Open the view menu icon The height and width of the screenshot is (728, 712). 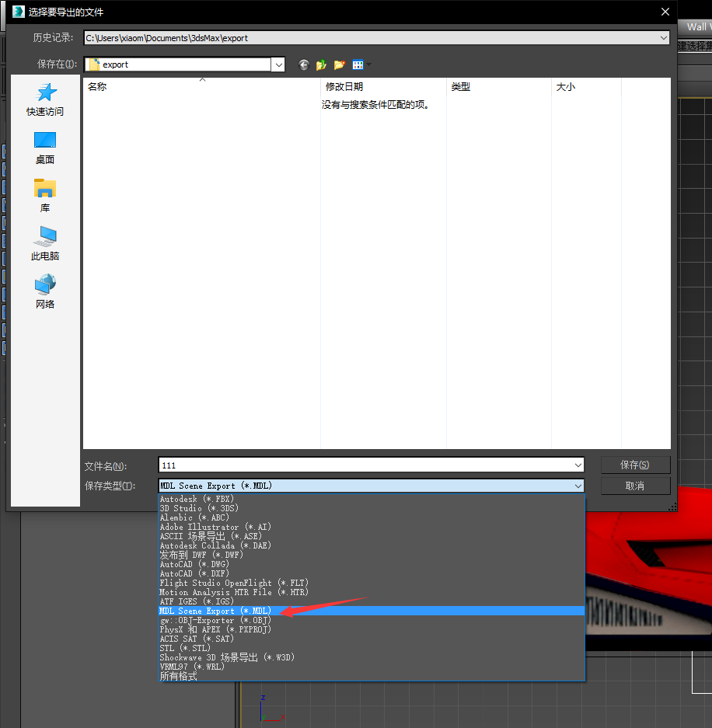tap(358, 65)
